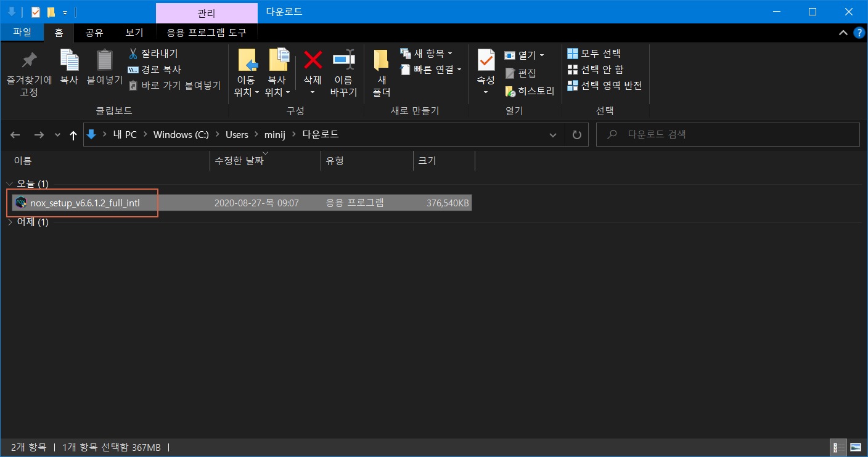Open the File (파일) tab
This screenshot has height=457, width=868.
click(x=22, y=33)
